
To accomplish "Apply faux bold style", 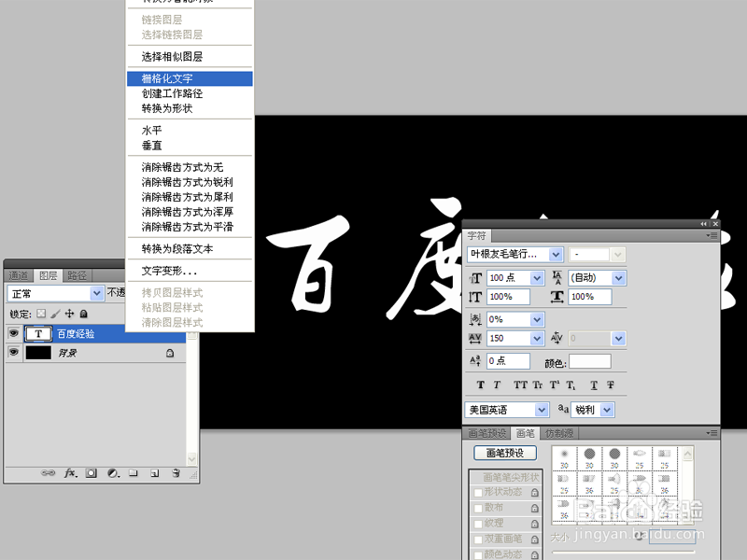I will (x=480, y=385).
